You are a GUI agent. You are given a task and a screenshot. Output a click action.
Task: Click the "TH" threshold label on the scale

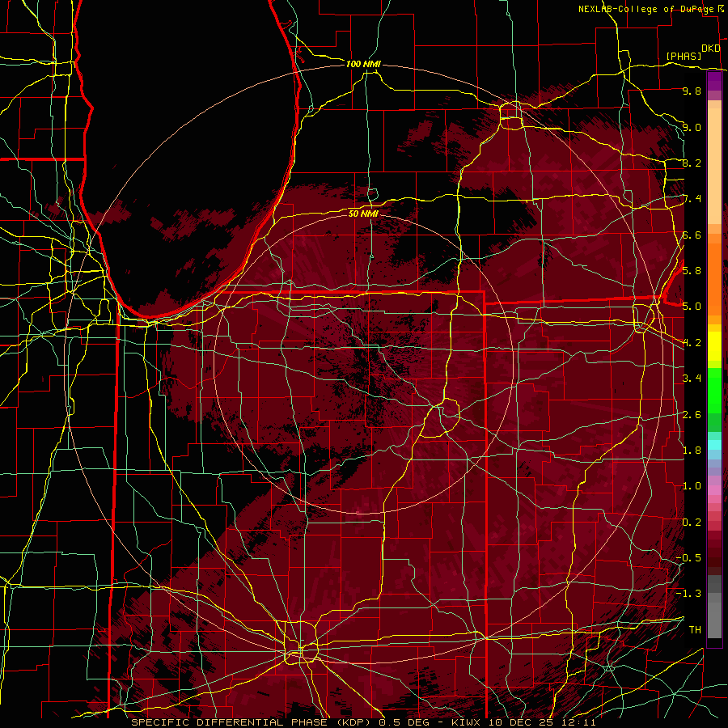(695, 630)
